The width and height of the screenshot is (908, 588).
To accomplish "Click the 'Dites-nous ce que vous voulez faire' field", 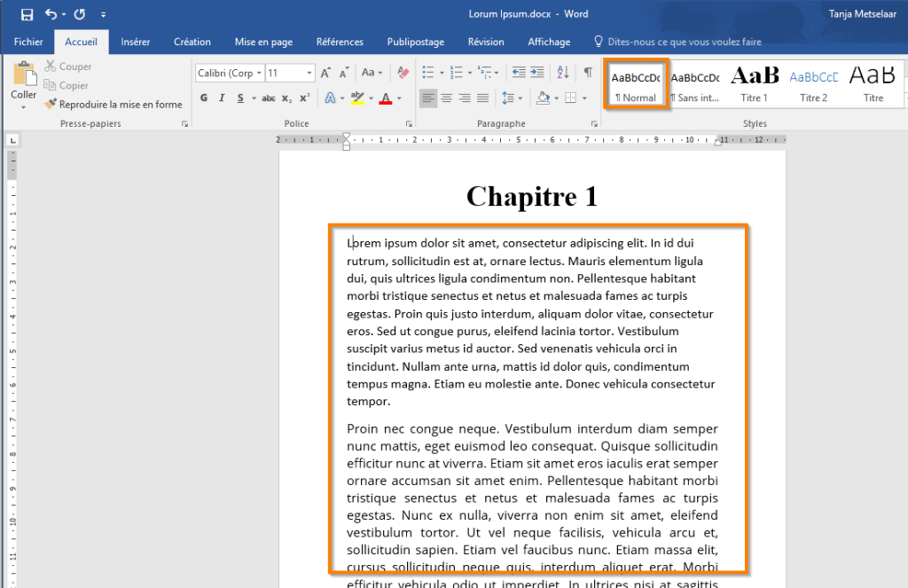I will coord(683,42).
